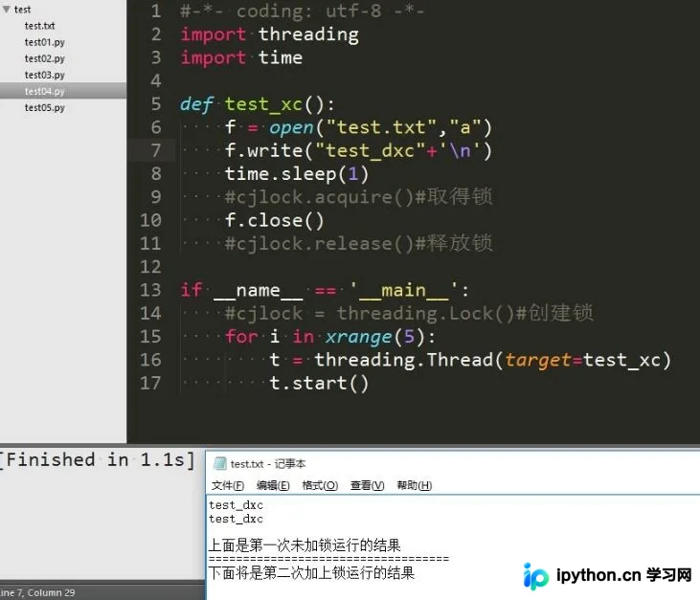Viewport: 700px width, 600px height.
Task: Open test02.py in the sidebar
Action: point(45,58)
